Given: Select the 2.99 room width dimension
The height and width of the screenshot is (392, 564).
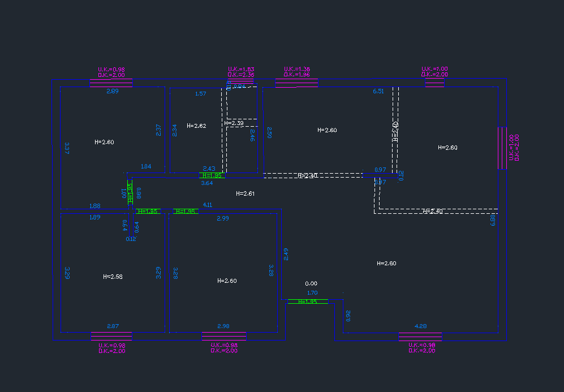Looking at the screenshot, I should click(223, 218).
